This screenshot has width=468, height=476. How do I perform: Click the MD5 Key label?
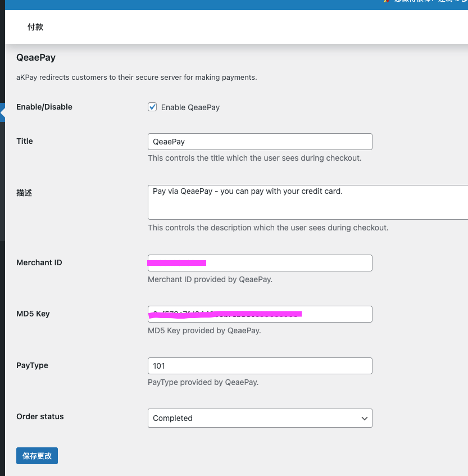[33, 314]
